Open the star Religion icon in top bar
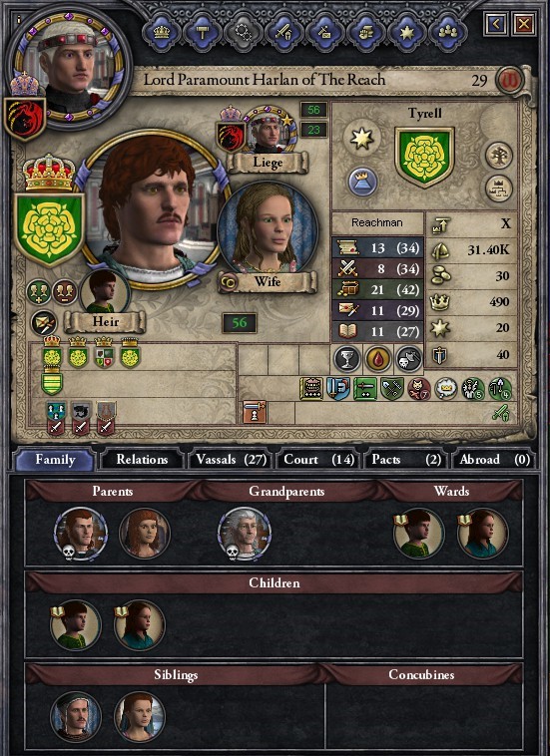 [407, 33]
